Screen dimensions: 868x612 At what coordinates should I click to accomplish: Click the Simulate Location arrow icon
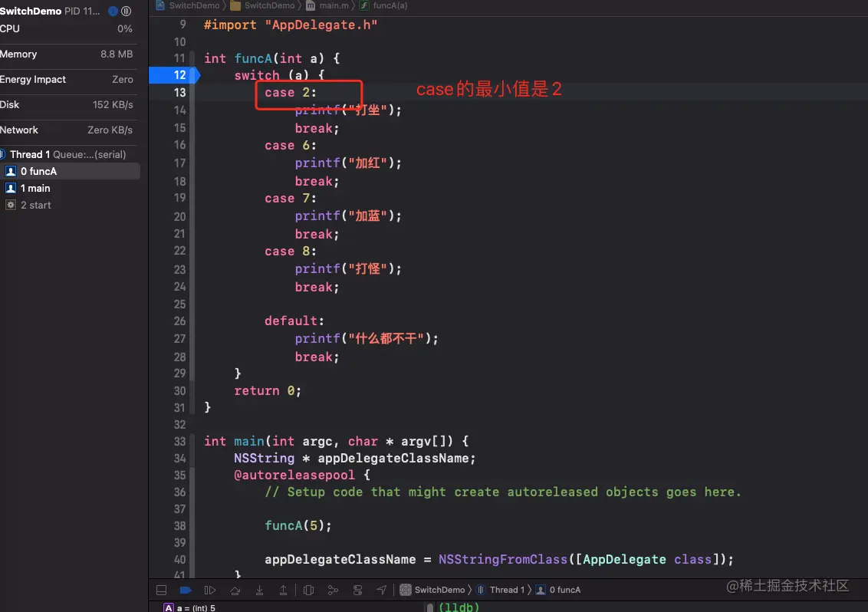click(x=381, y=590)
